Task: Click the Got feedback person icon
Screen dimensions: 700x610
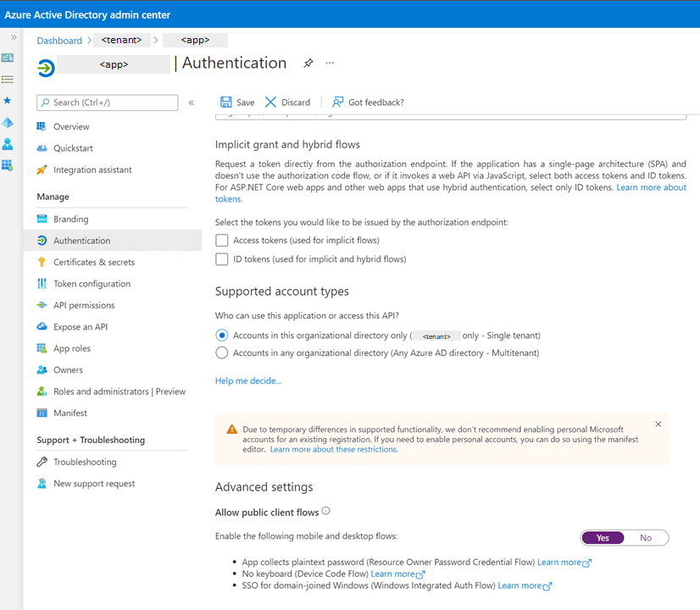Action: (x=337, y=103)
